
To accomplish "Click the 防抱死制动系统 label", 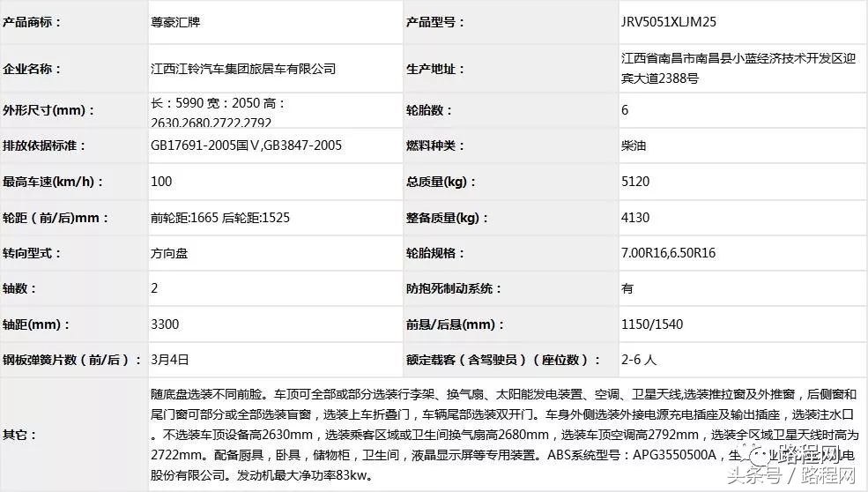I will [453, 288].
